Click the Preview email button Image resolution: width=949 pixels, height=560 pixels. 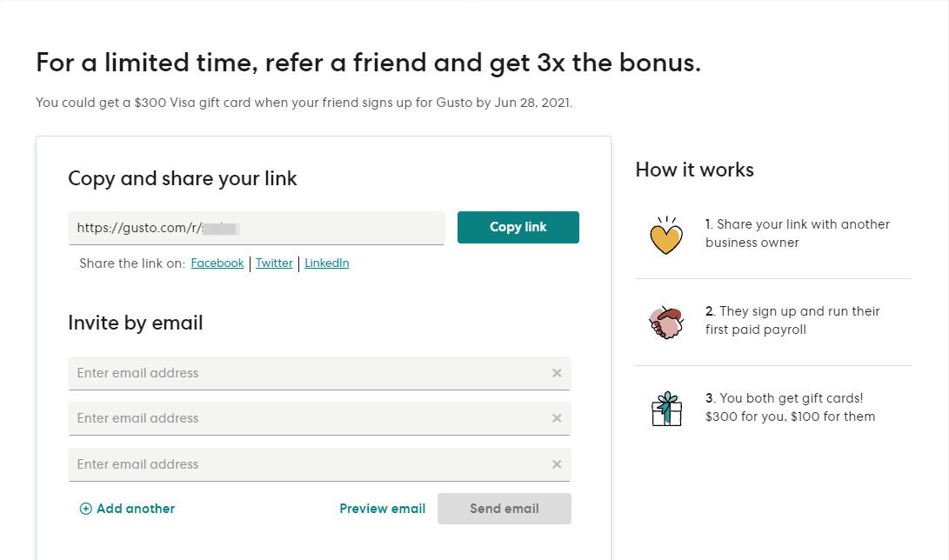[383, 509]
